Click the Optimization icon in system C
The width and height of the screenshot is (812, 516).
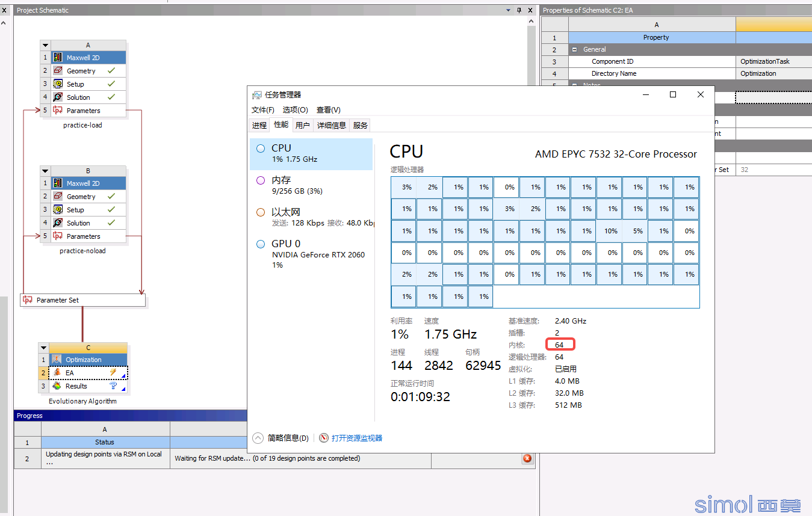57,360
